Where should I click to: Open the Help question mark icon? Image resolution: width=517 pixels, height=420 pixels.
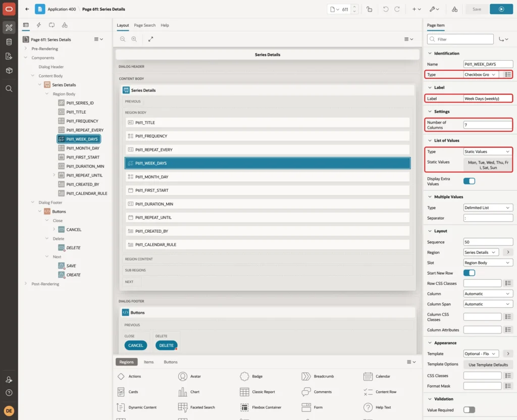pos(9,393)
